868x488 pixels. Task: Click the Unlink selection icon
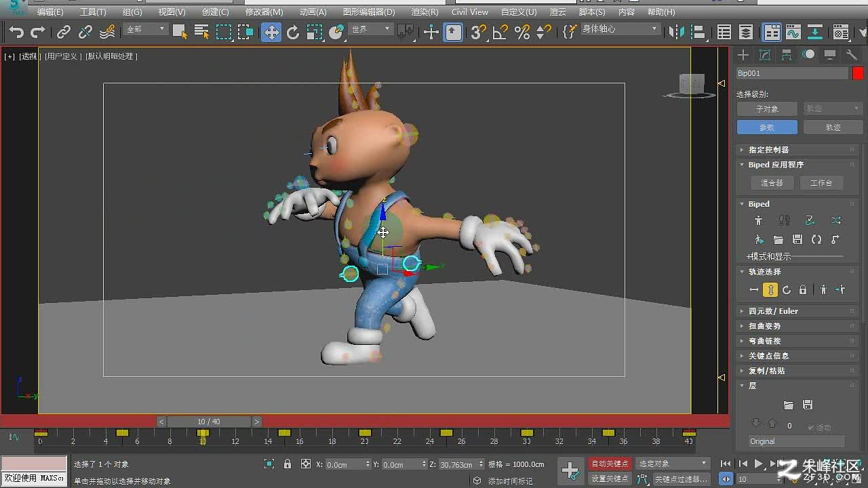click(x=85, y=32)
